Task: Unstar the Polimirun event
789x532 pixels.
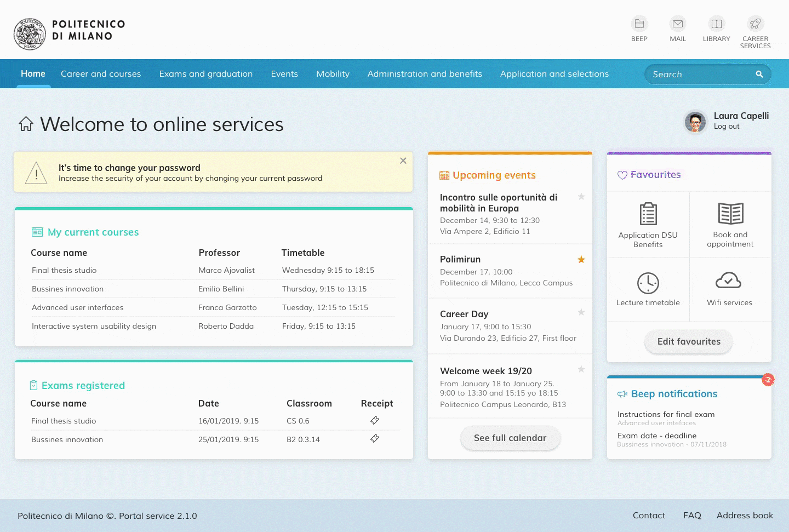Action: pyautogui.click(x=581, y=259)
